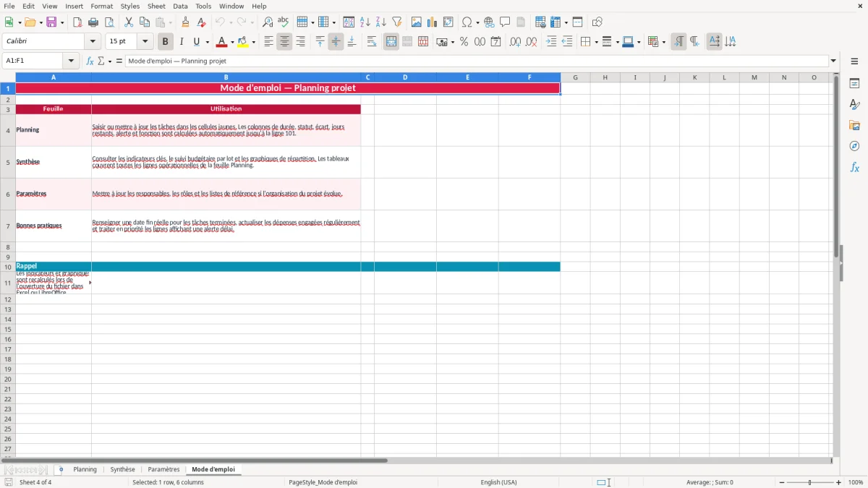Viewport: 868px width, 488px height.
Task: Activate the Clone Formatting paintbrush
Action: click(185, 22)
